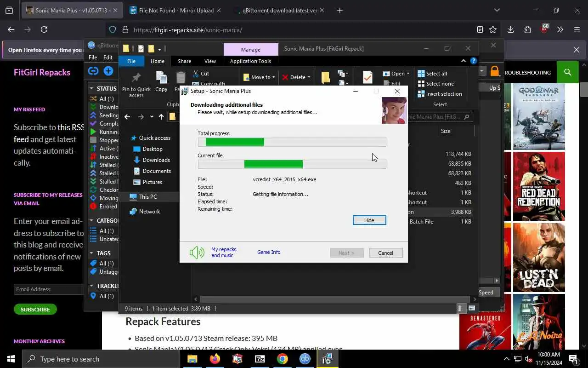
Task: Open Desktop in navigation pane
Action: pos(148,149)
